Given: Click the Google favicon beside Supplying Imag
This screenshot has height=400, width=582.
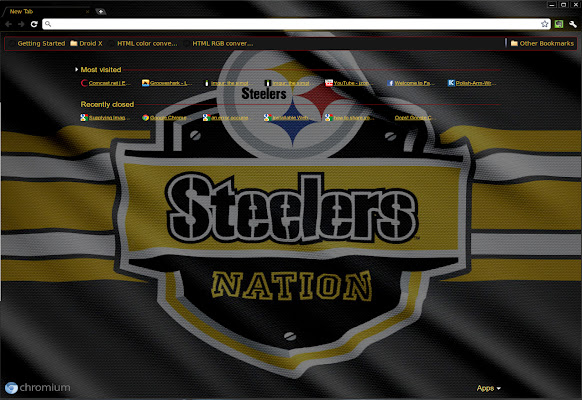Looking at the screenshot, I should coord(84,118).
